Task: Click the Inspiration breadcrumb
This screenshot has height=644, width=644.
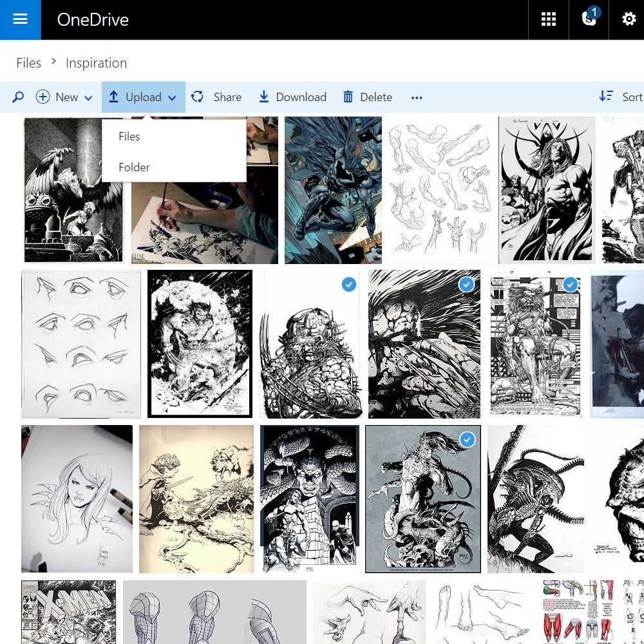Action: 96,63
